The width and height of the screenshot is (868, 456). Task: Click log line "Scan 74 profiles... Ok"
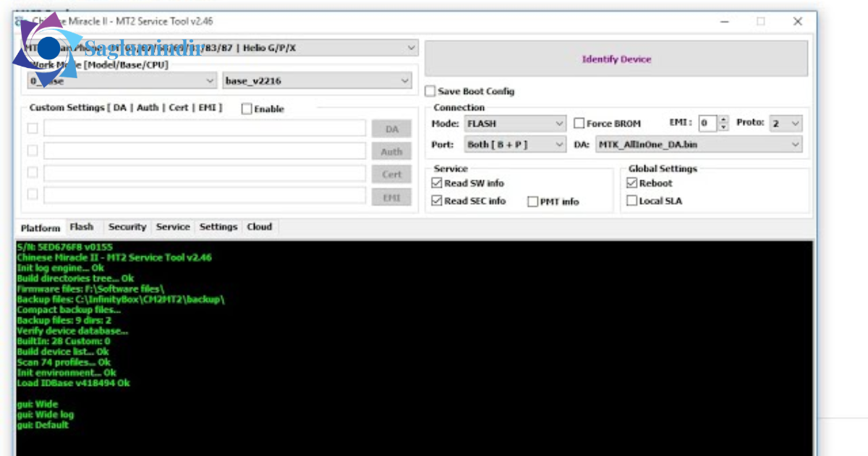[x=64, y=362]
